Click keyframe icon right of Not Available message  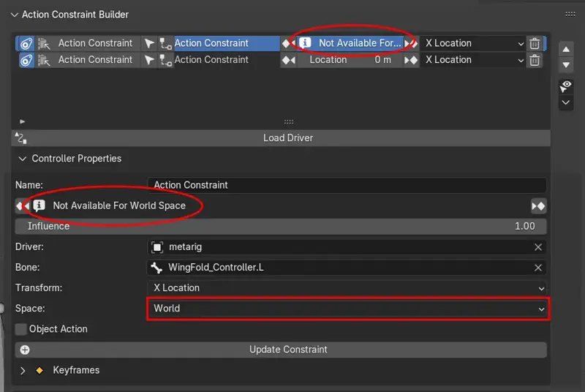538,206
